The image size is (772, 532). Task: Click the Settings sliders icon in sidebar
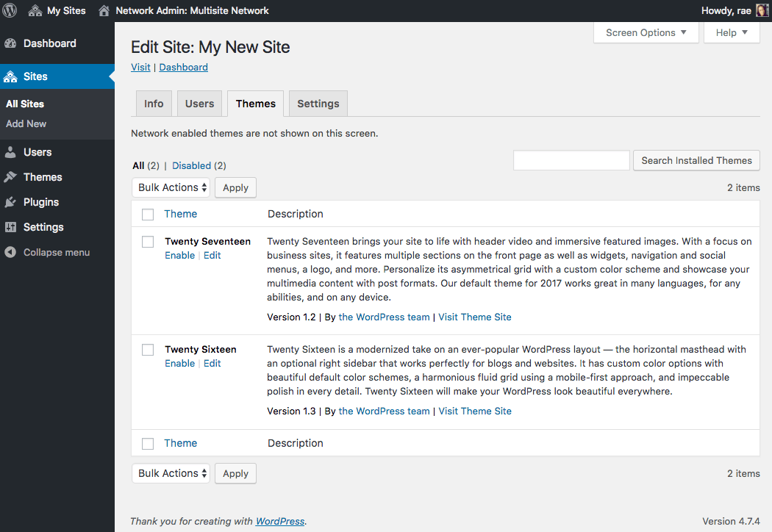pos(10,227)
